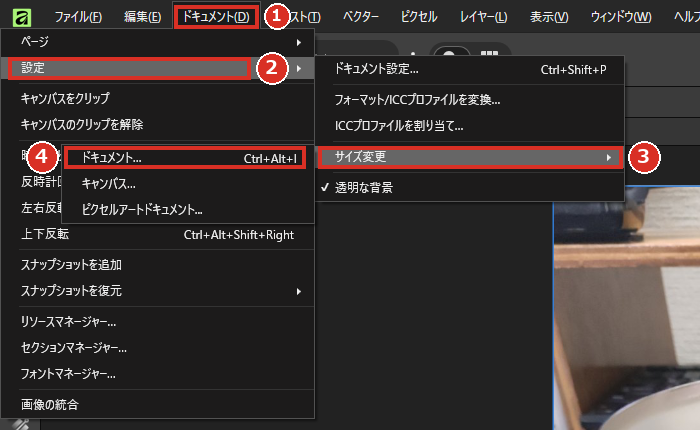Open the ピクセル menu
Screen dimensions: 700x430
[418, 17]
